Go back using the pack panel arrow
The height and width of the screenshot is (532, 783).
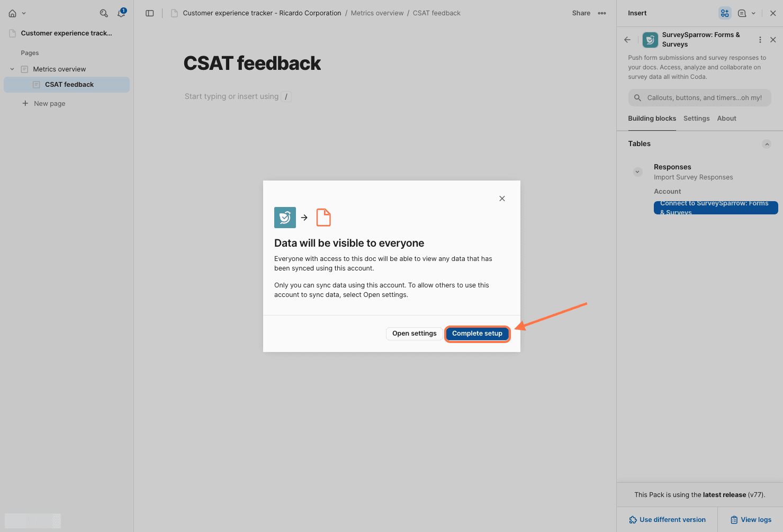pyautogui.click(x=627, y=40)
